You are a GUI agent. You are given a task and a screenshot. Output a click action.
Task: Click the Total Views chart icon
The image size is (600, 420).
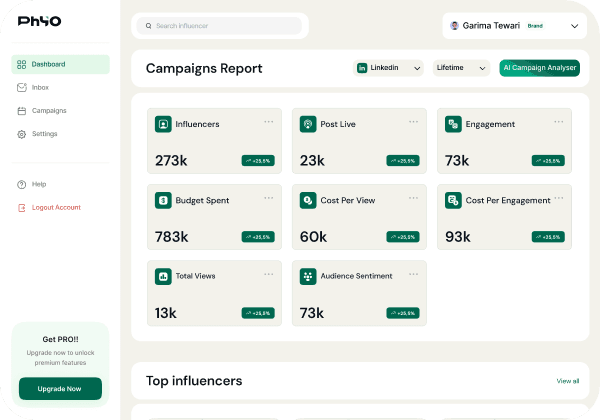click(162, 276)
